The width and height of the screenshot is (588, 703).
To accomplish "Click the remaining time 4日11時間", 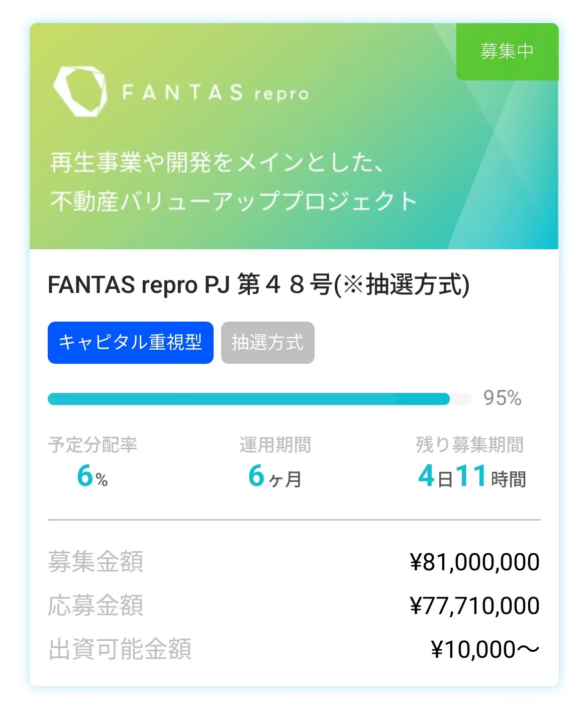I will pyautogui.click(x=472, y=476).
